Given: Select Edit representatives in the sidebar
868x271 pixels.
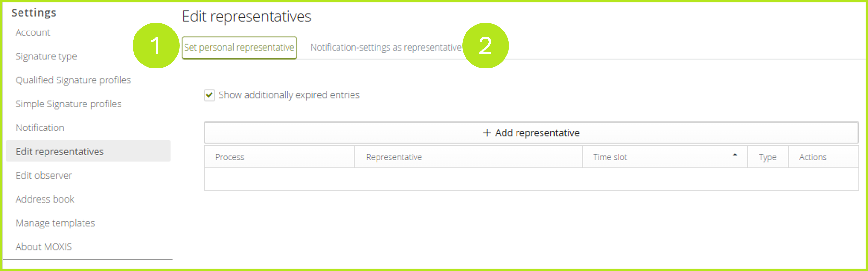Looking at the screenshot, I should 60,151.
